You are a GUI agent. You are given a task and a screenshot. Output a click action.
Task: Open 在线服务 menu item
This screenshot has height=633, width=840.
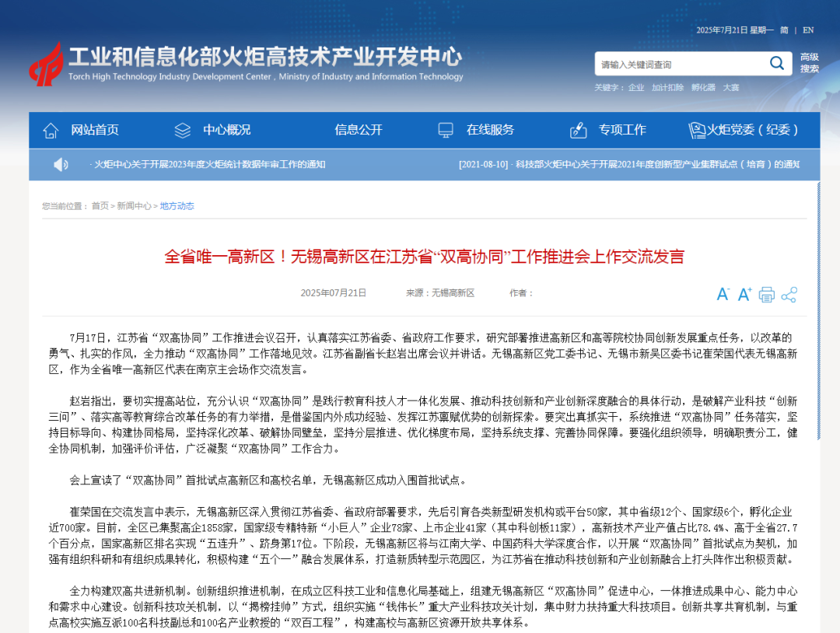(490, 130)
